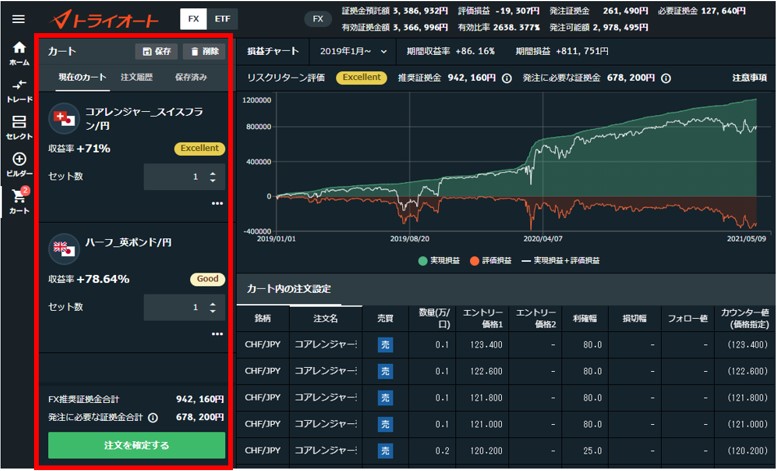
Task: Adjust セット数 stepper for ハーフ_英ポンド/円
Action: 213,307
